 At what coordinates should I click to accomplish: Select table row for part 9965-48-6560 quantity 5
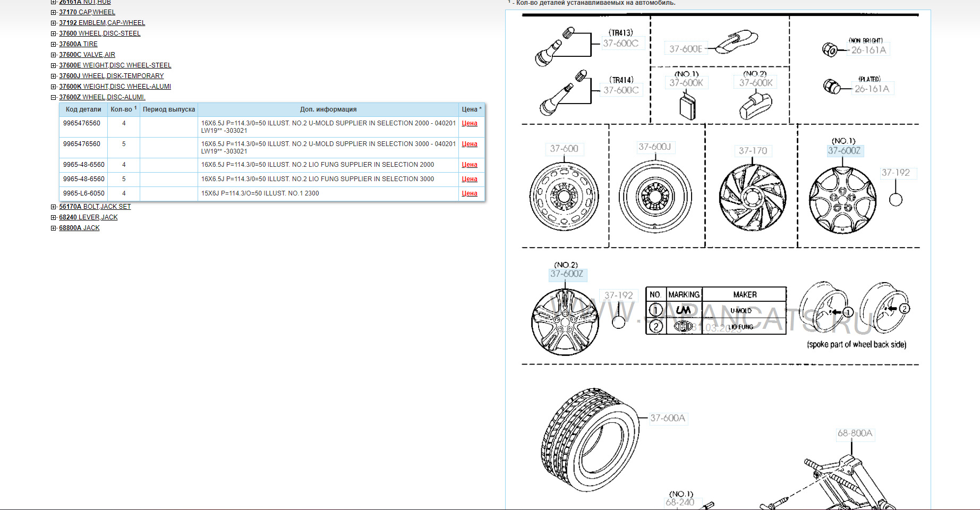pyautogui.click(x=272, y=179)
